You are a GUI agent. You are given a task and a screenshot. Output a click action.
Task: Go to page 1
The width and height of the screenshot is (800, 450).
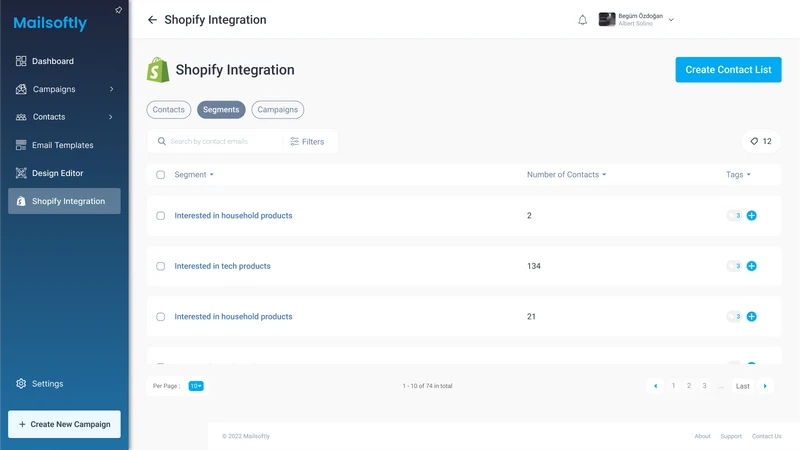673,386
